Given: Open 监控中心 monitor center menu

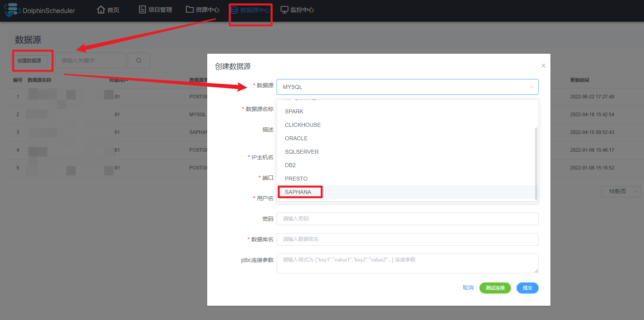Looking at the screenshot, I should (297, 10).
